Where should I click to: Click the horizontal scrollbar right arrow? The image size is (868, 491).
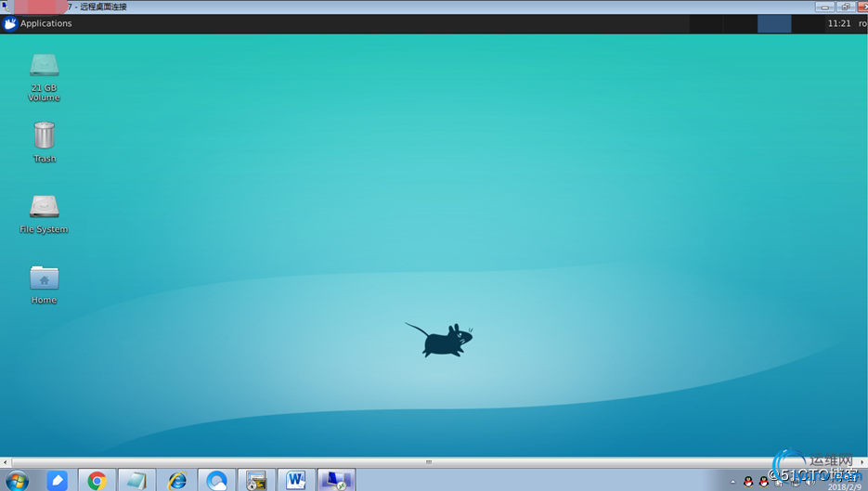(862, 462)
